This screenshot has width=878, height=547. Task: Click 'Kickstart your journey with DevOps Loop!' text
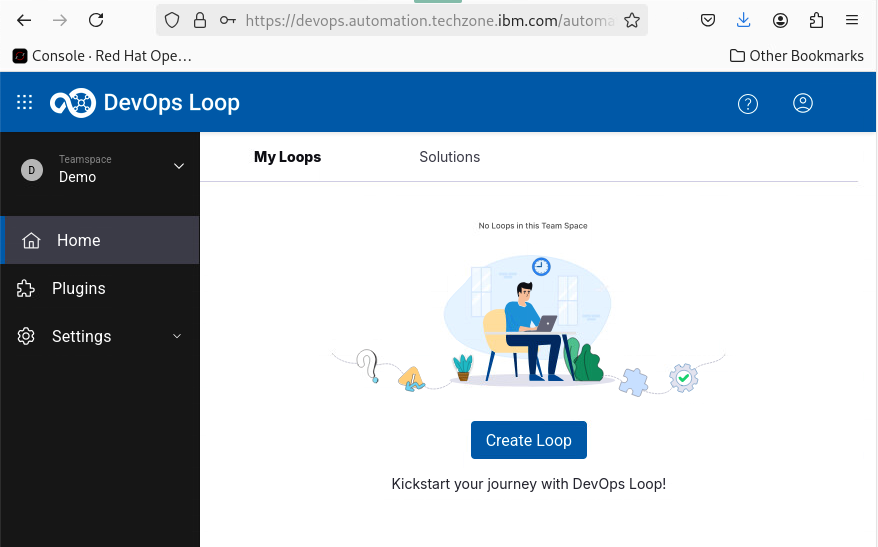529,484
